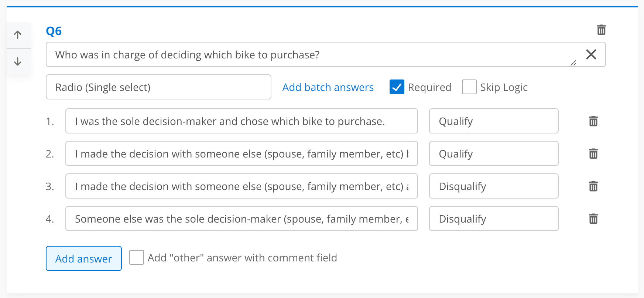This screenshot has width=644, height=298.
Task: Delete question Q6 with the trash icon
Action: (601, 30)
